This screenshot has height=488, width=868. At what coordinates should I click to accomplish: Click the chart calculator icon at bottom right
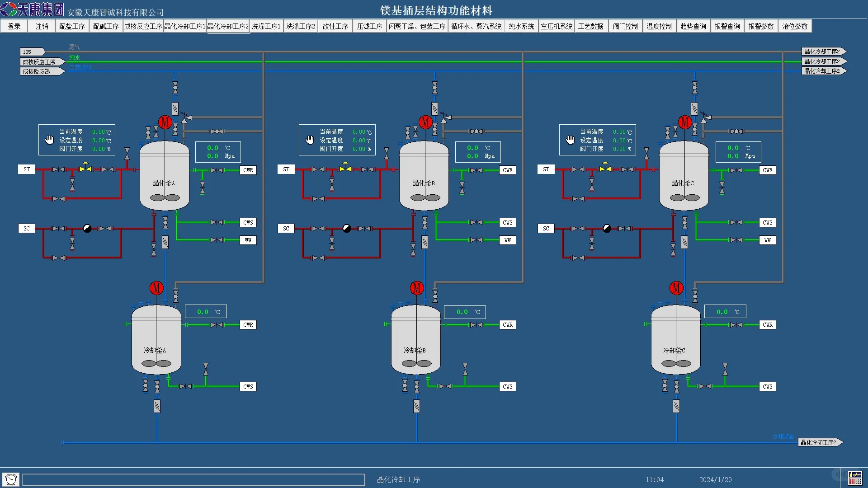click(854, 478)
